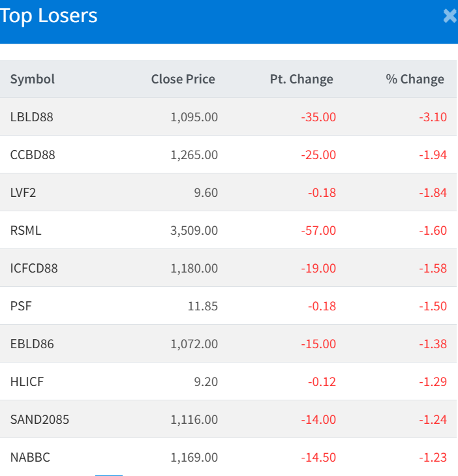Click CCBD88 point change -25.00

pyautogui.click(x=318, y=155)
